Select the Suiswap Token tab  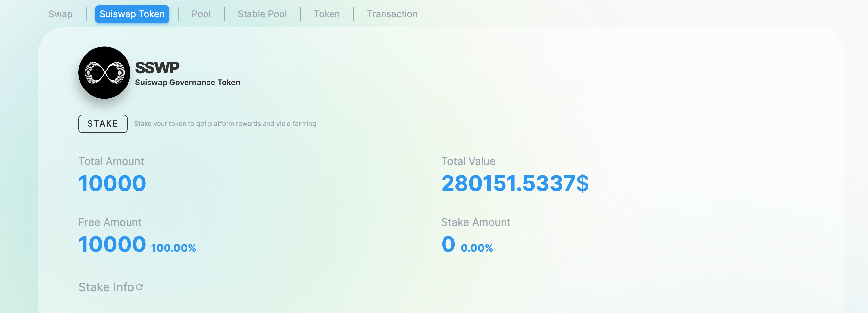[x=132, y=14]
